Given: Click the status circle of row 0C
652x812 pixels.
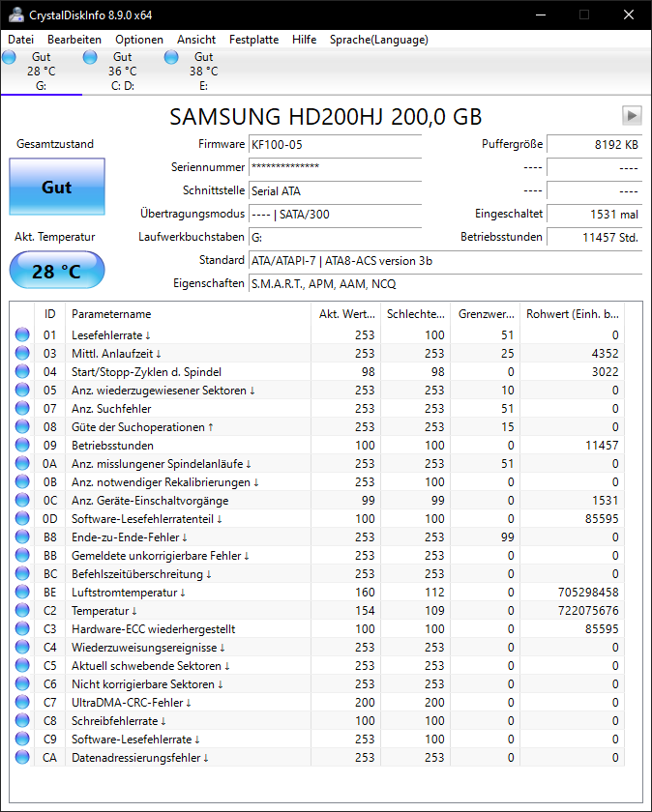Looking at the screenshot, I should click(22, 501).
